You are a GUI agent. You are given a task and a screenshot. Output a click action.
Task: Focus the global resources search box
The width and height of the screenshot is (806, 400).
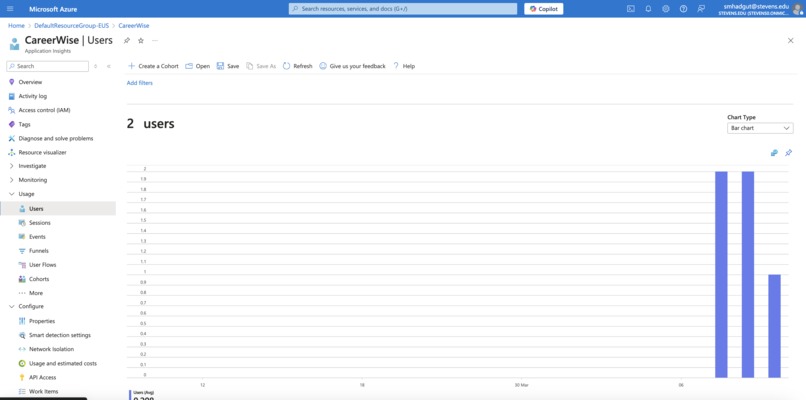402,9
